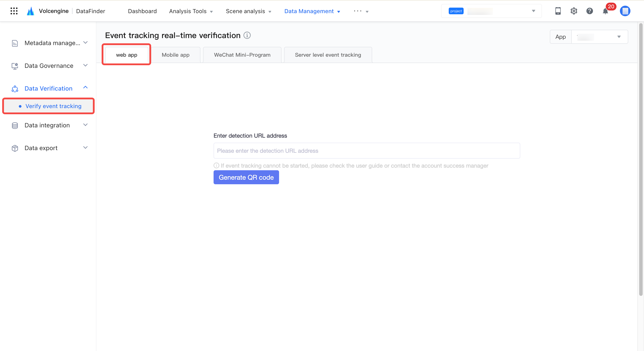
Task: Open the mobile device icon in header
Action: 558,11
